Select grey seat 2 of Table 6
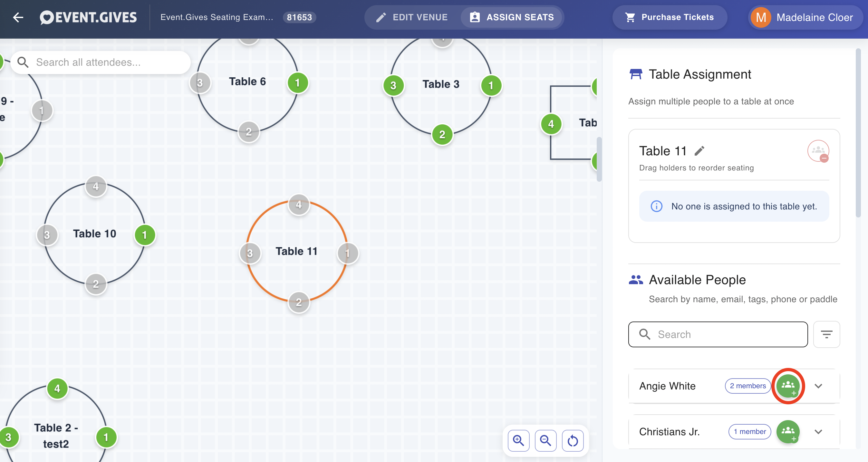Screen dimensions: 868x462 point(249,132)
